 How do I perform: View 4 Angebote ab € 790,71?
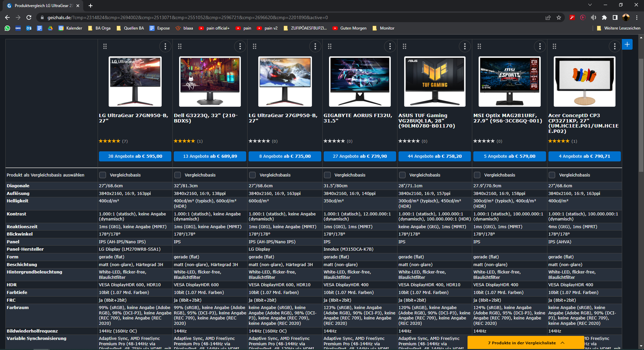click(x=585, y=156)
